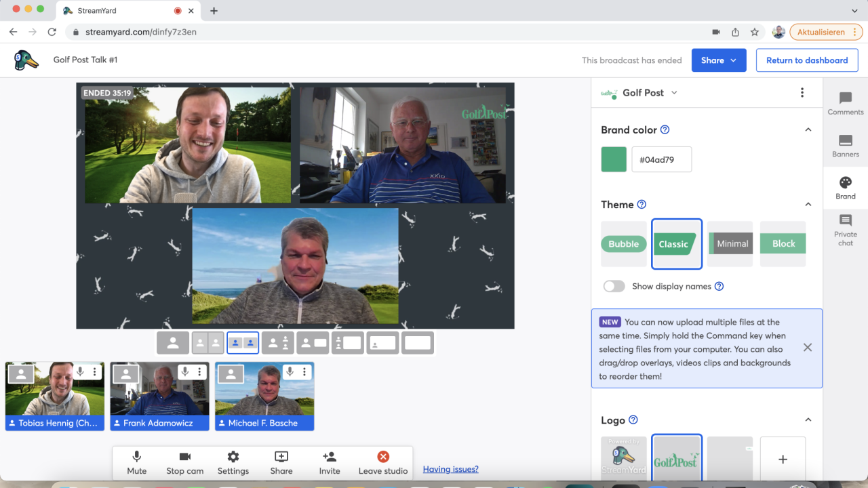
Task: Click the Logo help question icon
Action: [633, 420]
